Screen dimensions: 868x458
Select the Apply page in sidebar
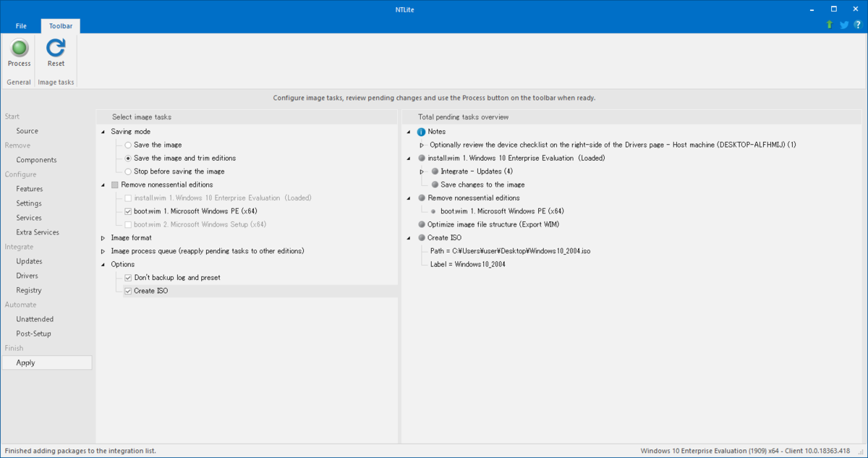coord(46,362)
